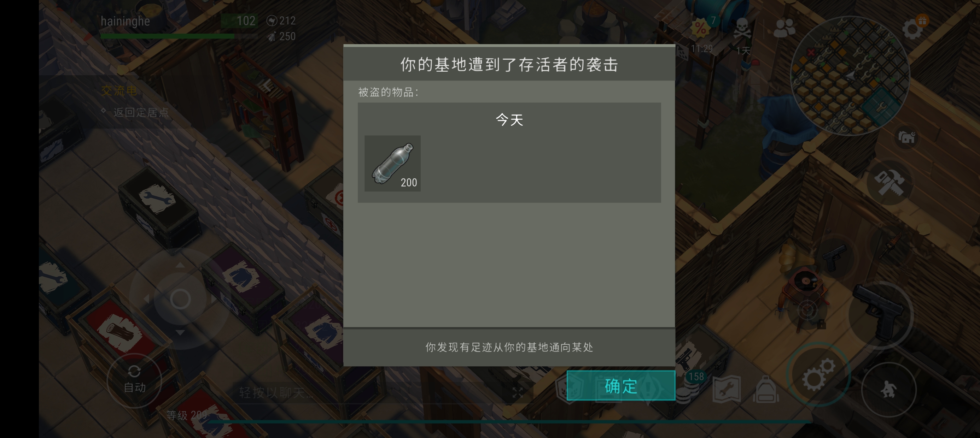The width and height of the screenshot is (980, 438).
Task: Open the backpack inventory icon
Action: pyautogui.click(x=765, y=389)
